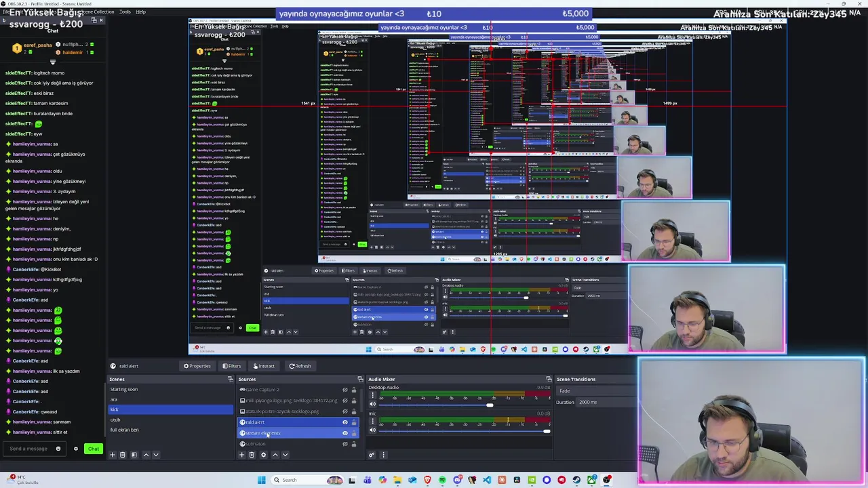Pop out the Sources dock
The height and width of the screenshot is (488, 868).
[x=360, y=379]
